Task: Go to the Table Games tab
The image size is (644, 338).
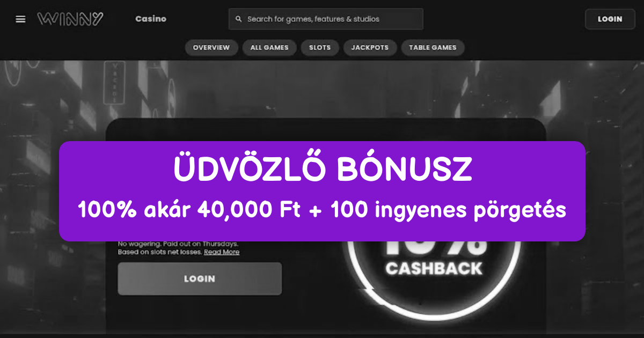Action: coord(433,47)
